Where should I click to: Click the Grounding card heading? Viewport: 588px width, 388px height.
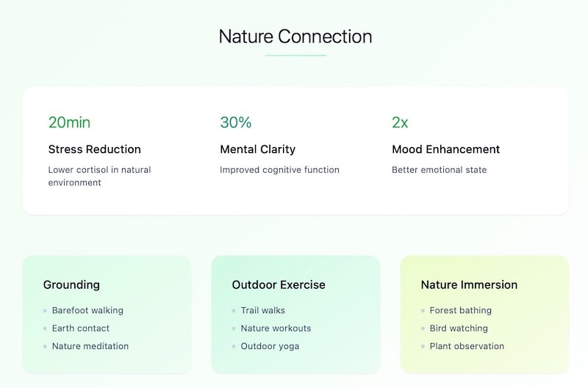tap(71, 284)
